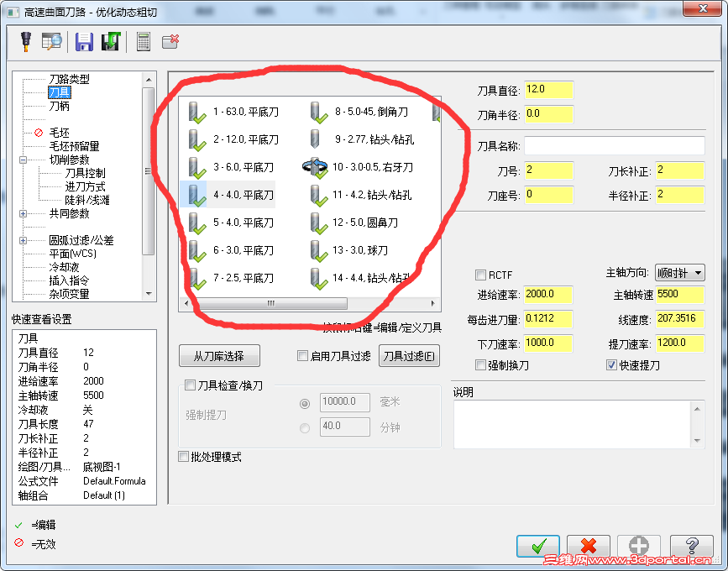Open 刀路类型 page in tree

(69, 79)
